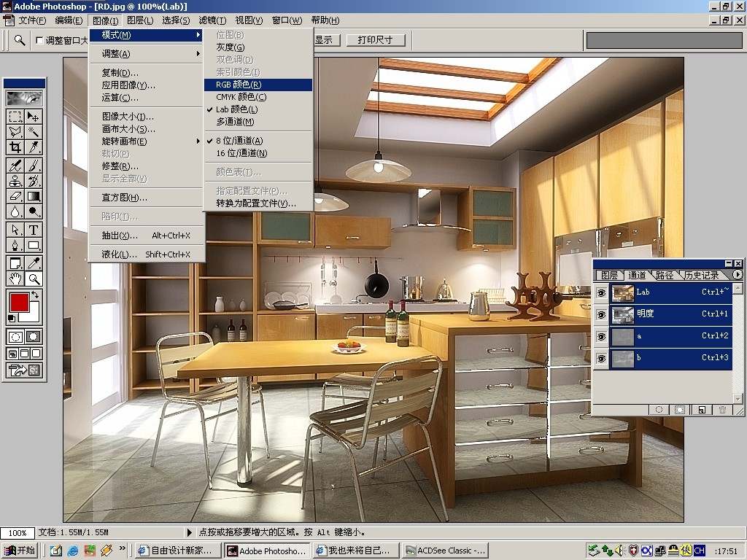This screenshot has height=560, width=747.
Task: Toggle visibility of channel b
Action: (x=601, y=359)
